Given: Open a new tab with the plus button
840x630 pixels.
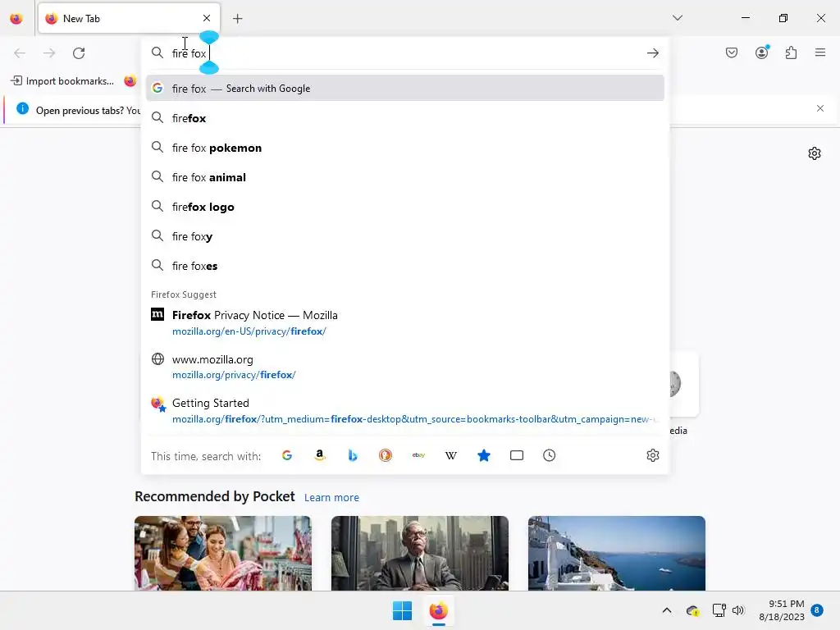Looking at the screenshot, I should [237, 19].
